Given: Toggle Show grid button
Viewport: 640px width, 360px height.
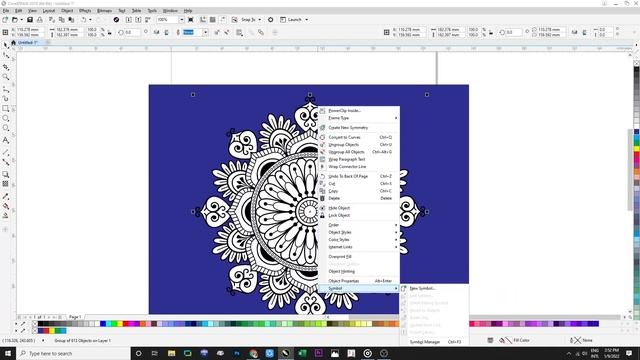Looking at the screenshot, I should 213,20.
